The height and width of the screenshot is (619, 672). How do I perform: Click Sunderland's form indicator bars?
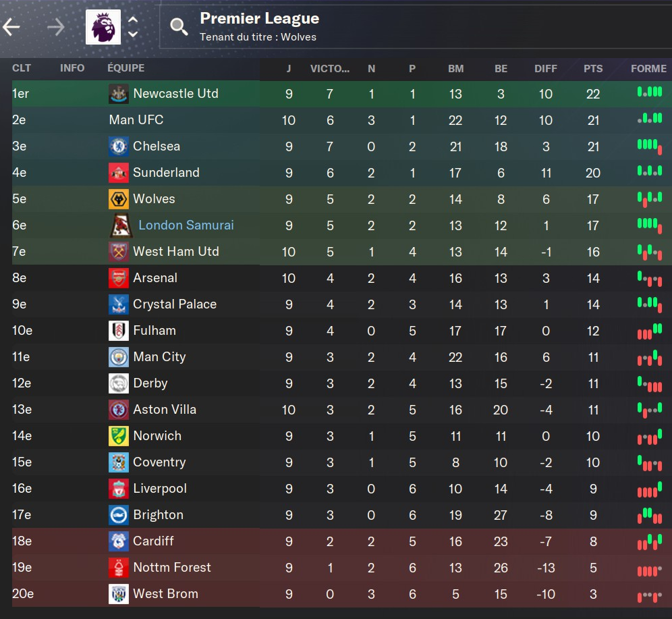(650, 171)
